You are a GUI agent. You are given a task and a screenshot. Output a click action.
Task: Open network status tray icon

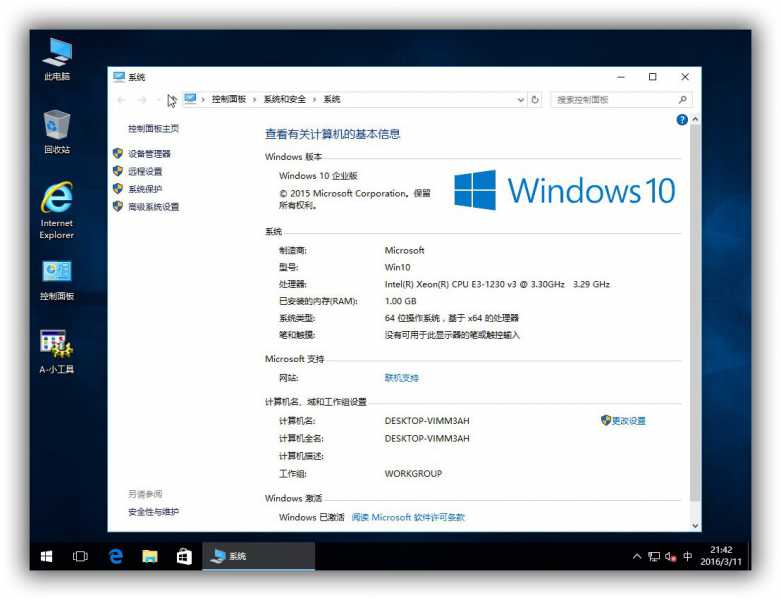click(x=654, y=556)
